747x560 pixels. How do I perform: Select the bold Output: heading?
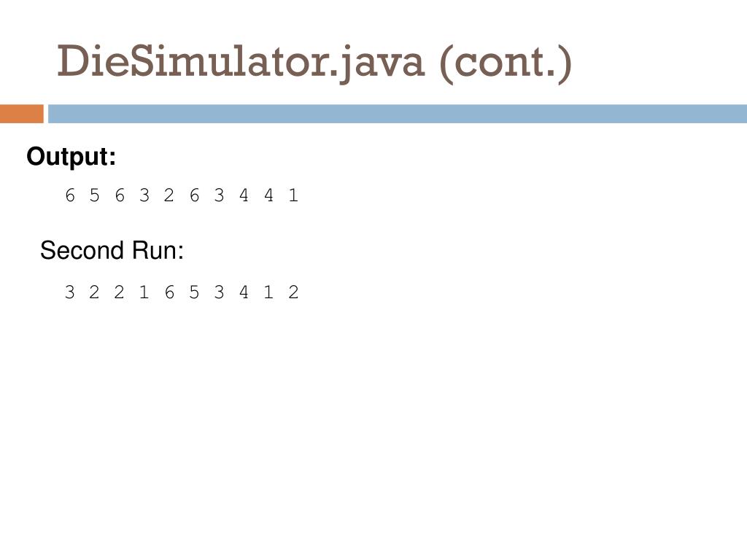[71, 157]
